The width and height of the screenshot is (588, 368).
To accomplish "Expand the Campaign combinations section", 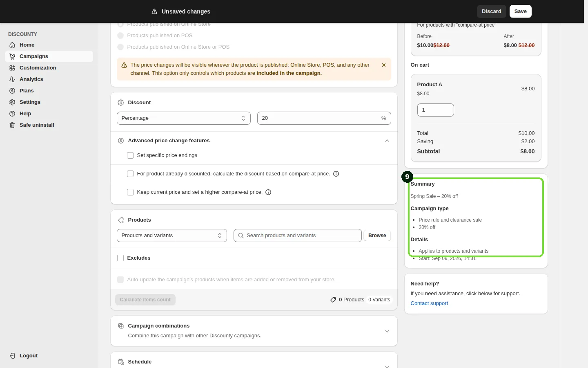I will [387, 331].
